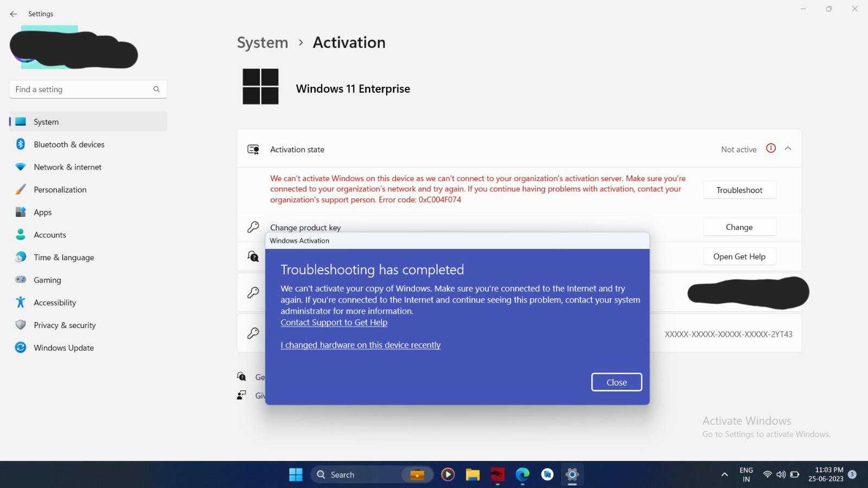
Task: Click the Troubleshoot button
Action: pyautogui.click(x=739, y=190)
